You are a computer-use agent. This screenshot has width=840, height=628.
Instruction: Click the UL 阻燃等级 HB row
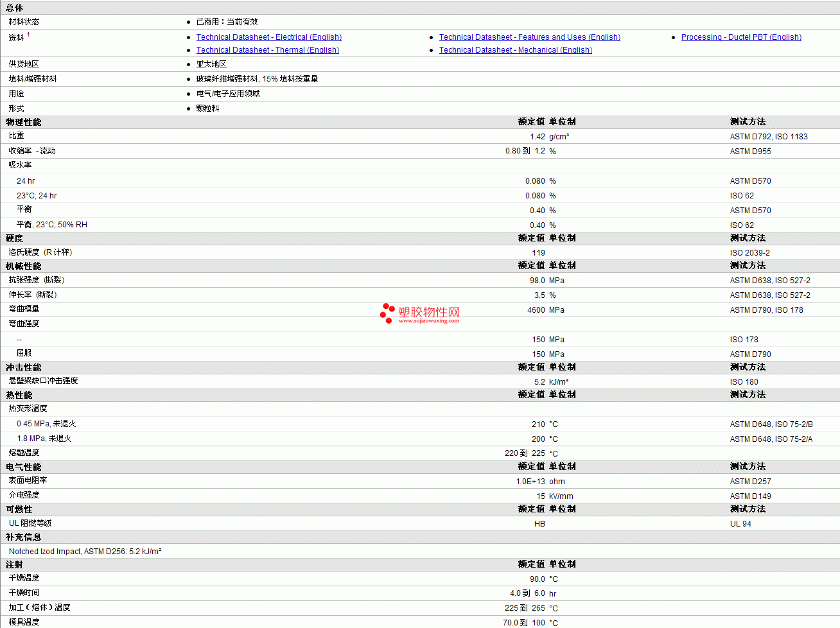pyautogui.click(x=420, y=523)
